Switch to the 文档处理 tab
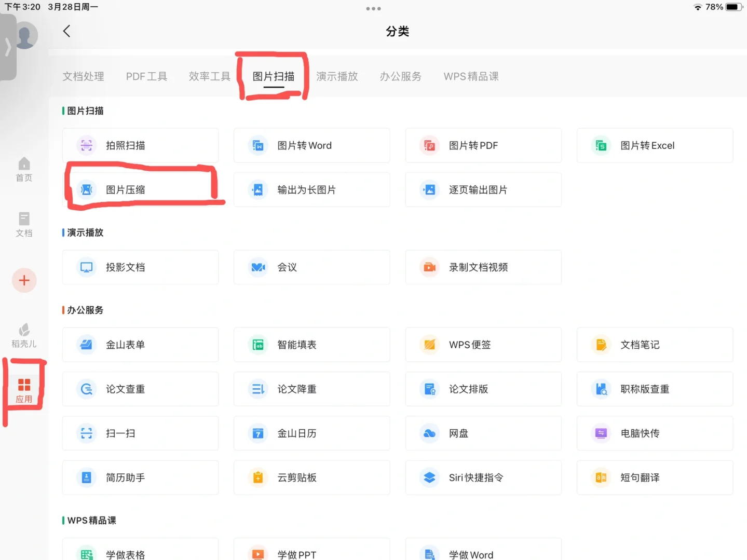747x560 pixels. (x=84, y=76)
